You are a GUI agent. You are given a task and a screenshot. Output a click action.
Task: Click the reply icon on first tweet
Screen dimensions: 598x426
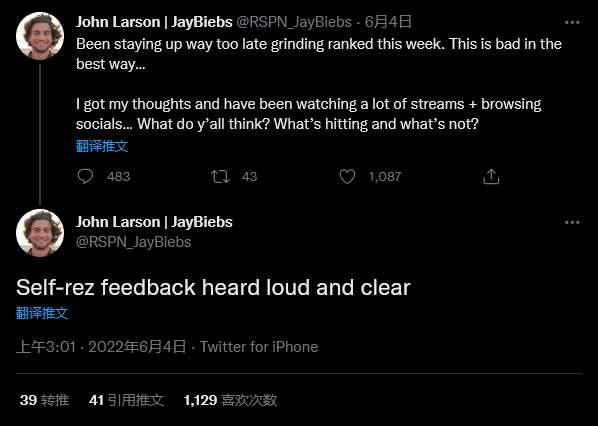(x=85, y=177)
